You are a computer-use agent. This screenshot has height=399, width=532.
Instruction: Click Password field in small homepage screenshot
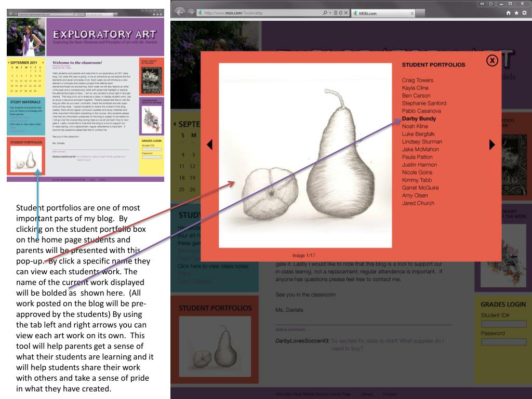pos(152,157)
